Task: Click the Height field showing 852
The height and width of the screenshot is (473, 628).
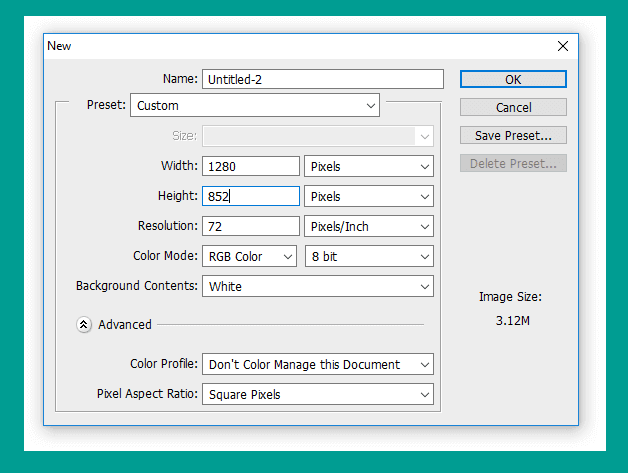Action: click(251, 196)
